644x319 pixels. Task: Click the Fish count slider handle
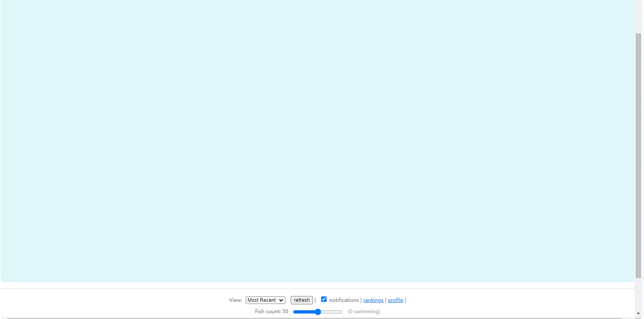pyautogui.click(x=318, y=312)
